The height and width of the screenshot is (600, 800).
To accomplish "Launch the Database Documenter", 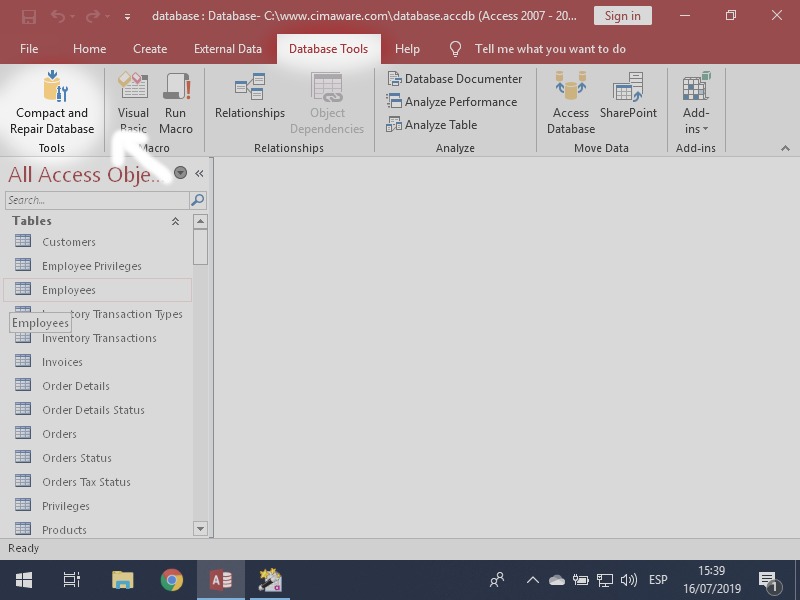I will pos(458,78).
